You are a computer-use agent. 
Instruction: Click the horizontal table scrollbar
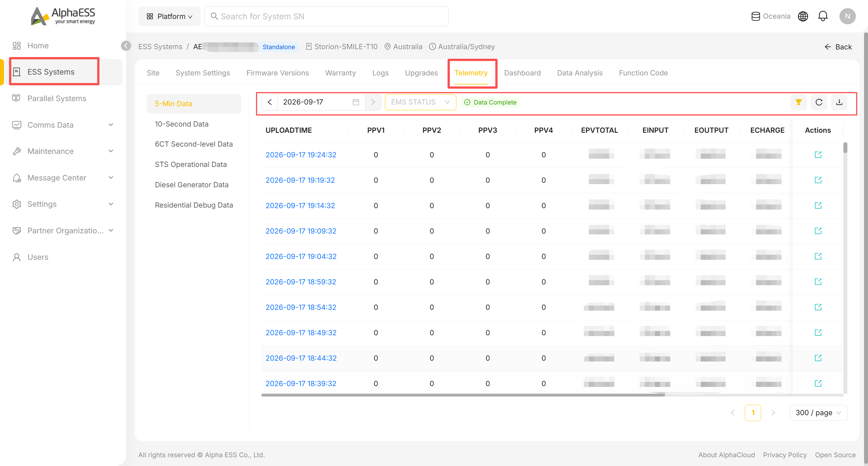pos(463,395)
